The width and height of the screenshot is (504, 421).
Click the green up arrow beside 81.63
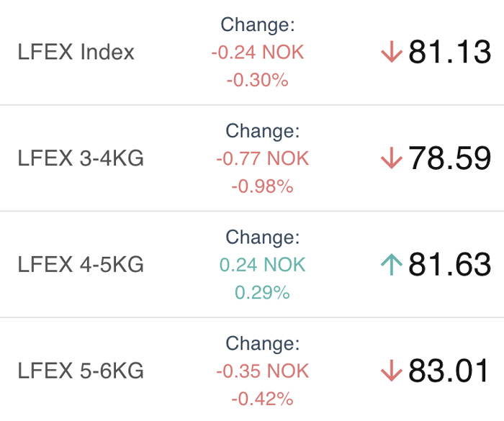(392, 265)
